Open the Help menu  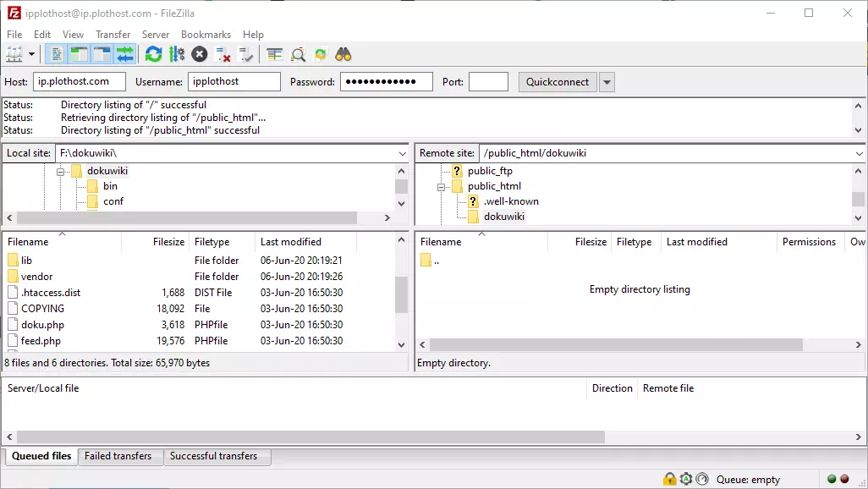tap(253, 35)
